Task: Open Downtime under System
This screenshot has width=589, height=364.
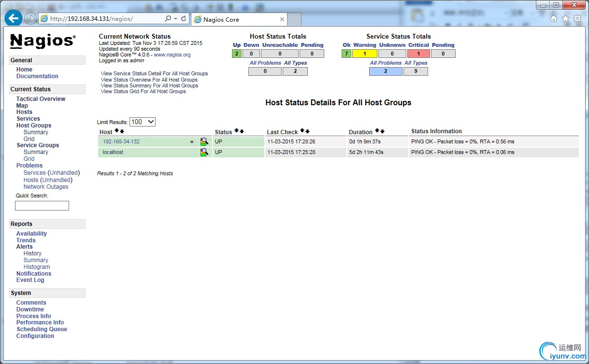Action: tap(30, 309)
